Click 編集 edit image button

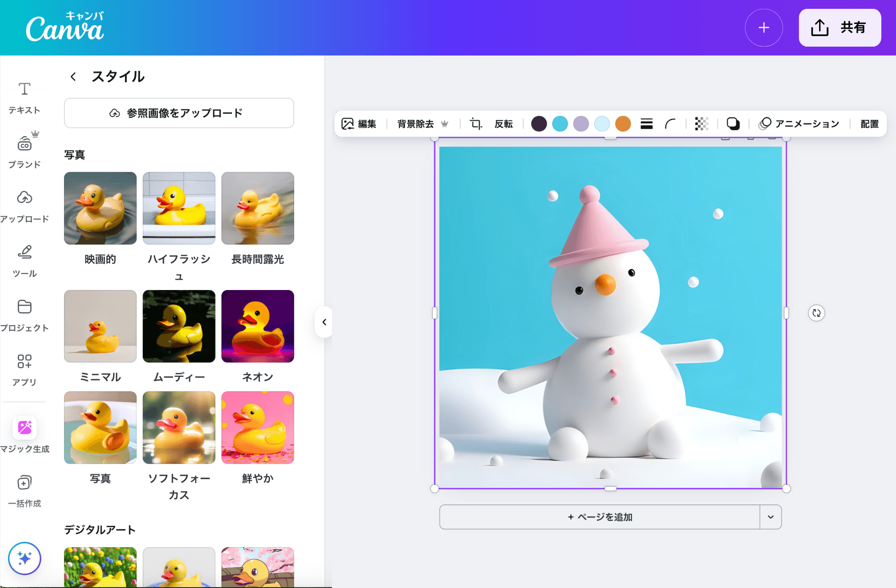[359, 123]
